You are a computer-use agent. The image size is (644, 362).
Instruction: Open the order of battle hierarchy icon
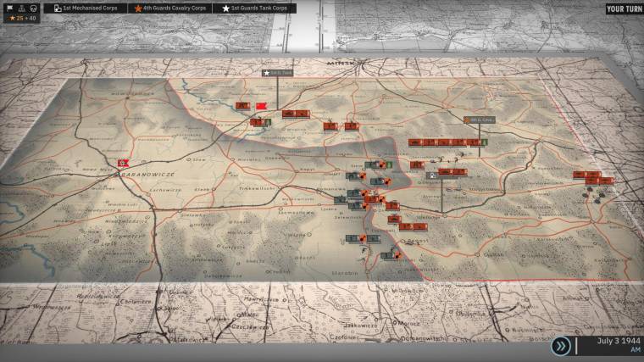pos(22,8)
